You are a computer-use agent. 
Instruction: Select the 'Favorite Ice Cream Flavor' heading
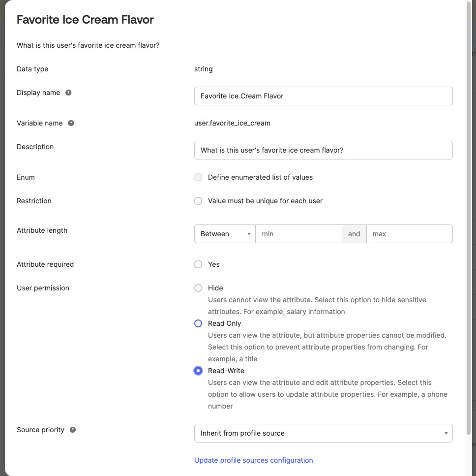(85, 20)
